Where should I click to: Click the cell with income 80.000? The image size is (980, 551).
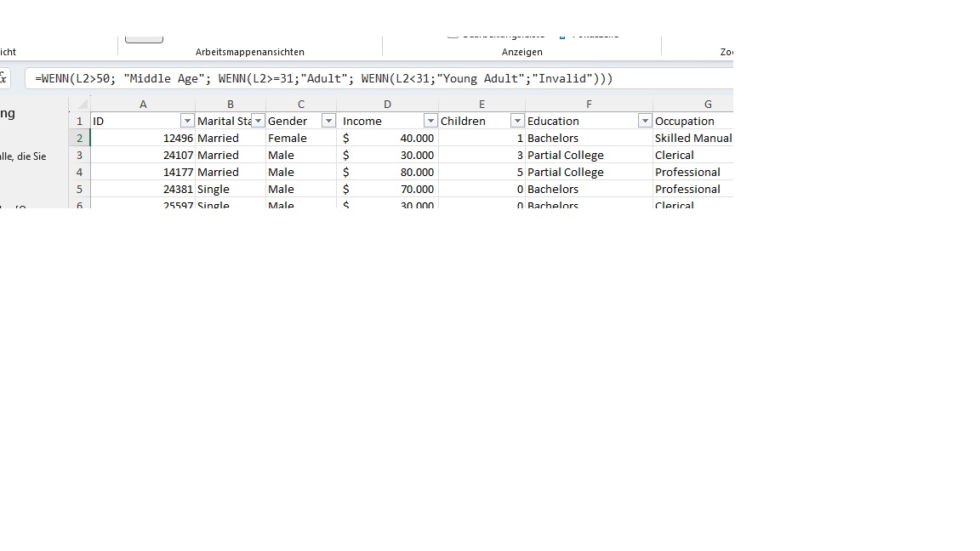[x=388, y=172]
